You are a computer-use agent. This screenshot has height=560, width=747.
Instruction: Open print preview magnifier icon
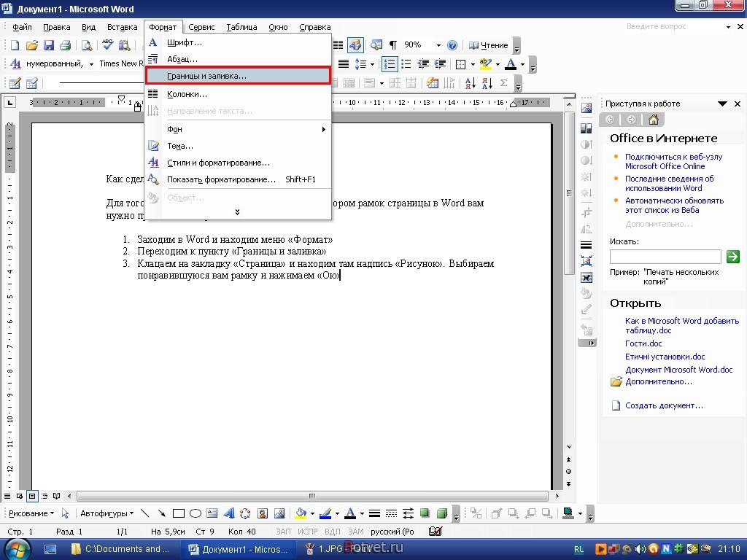(x=86, y=45)
